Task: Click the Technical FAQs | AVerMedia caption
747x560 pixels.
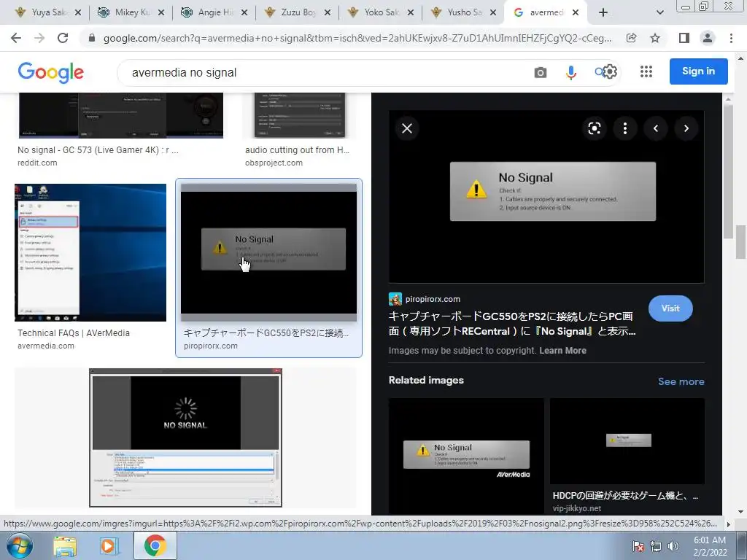Action: (74, 332)
